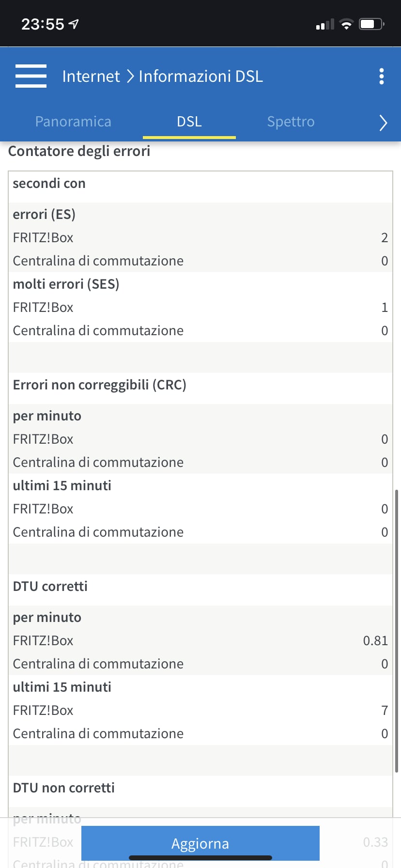Tap the cellular signal bars
The width and height of the screenshot is (401, 868).
(x=325, y=25)
